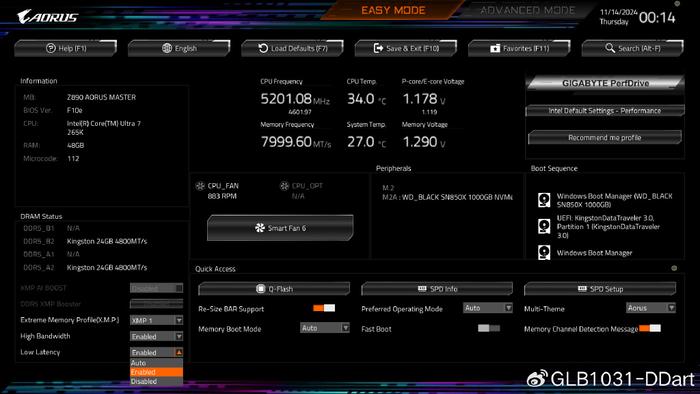Toggle Re-Size BAR Support switch
This screenshot has height=394, width=700.
(324, 308)
